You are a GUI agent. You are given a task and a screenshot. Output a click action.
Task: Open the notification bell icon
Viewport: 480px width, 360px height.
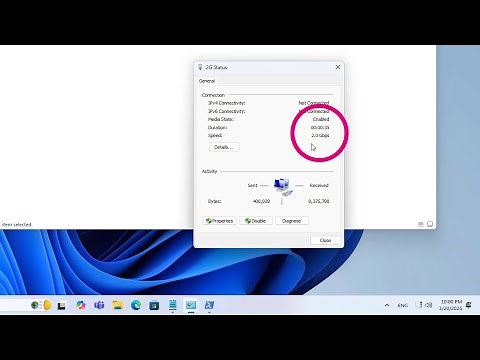469,305
